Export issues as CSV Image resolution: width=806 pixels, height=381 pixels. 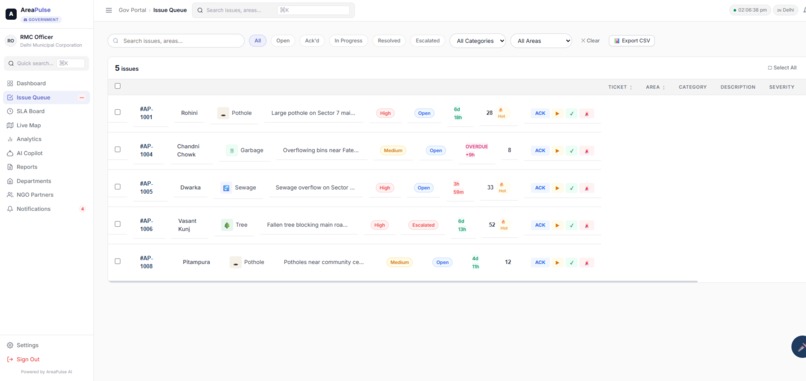(632, 41)
